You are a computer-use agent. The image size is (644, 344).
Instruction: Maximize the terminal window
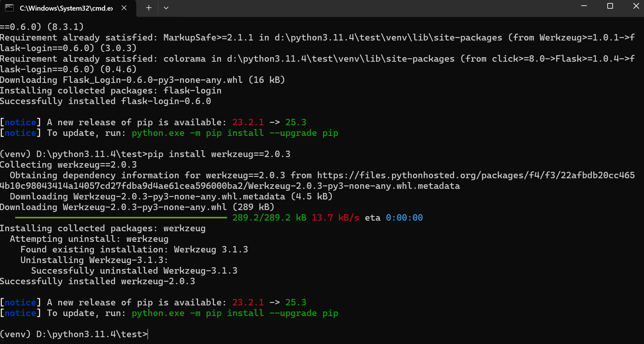(x=610, y=6)
